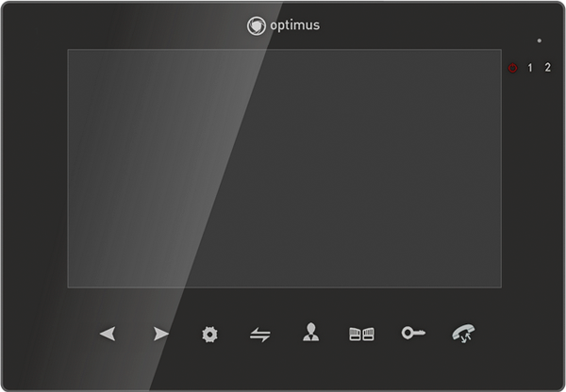Tap the left arrow navigation button
The width and height of the screenshot is (566, 392).
(x=108, y=334)
